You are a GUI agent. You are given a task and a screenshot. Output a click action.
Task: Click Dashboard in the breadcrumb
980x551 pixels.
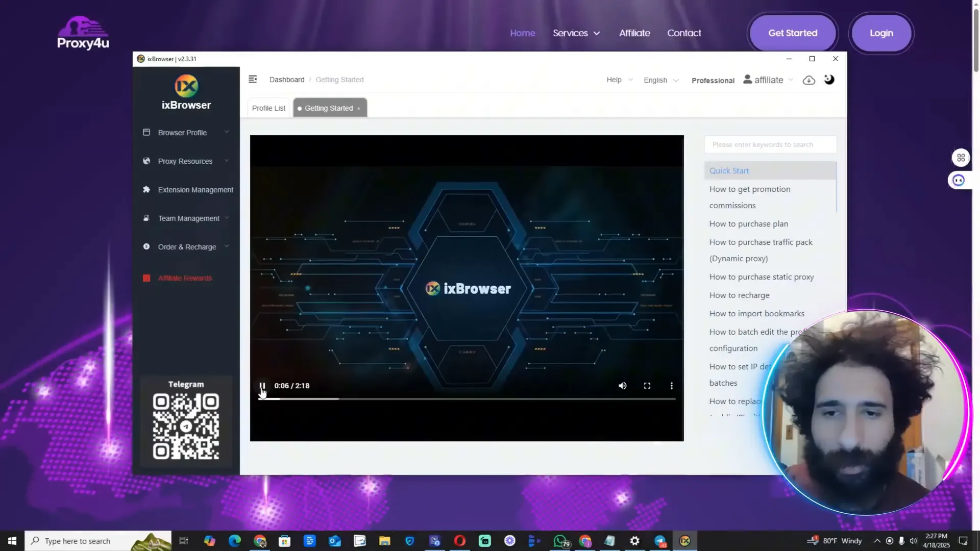(x=287, y=80)
